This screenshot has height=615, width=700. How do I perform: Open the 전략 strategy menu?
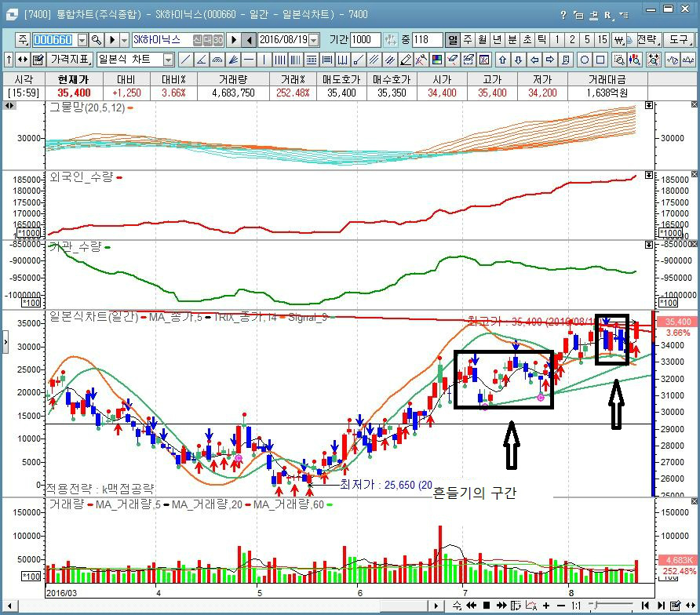[647, 40]
